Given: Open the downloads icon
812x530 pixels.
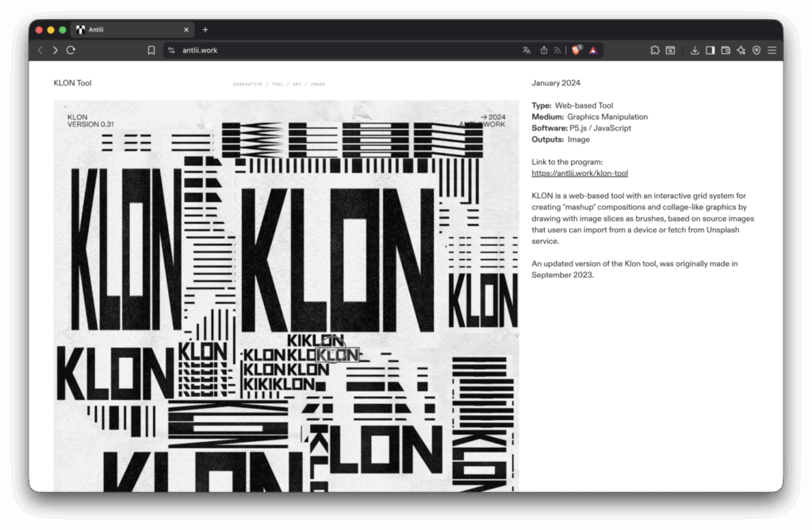Looking at the screenshot, I should (x=695, y=50).
